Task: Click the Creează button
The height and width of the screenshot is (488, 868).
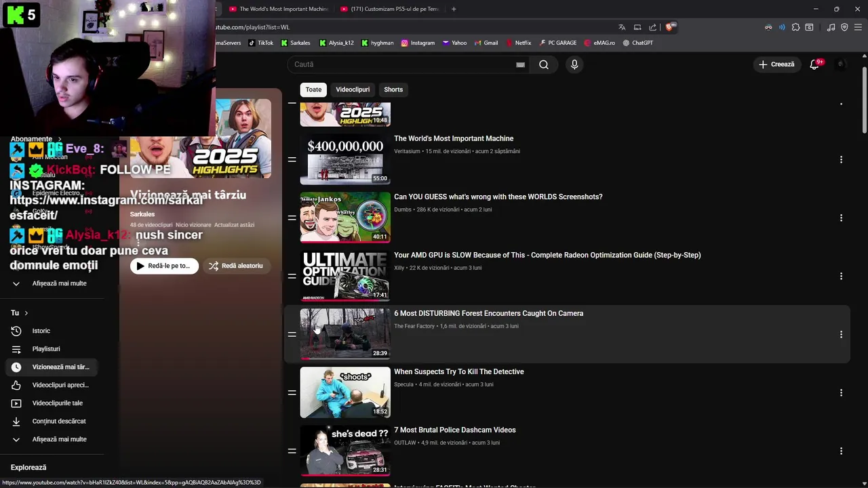Action: click(x=776, y=64)
